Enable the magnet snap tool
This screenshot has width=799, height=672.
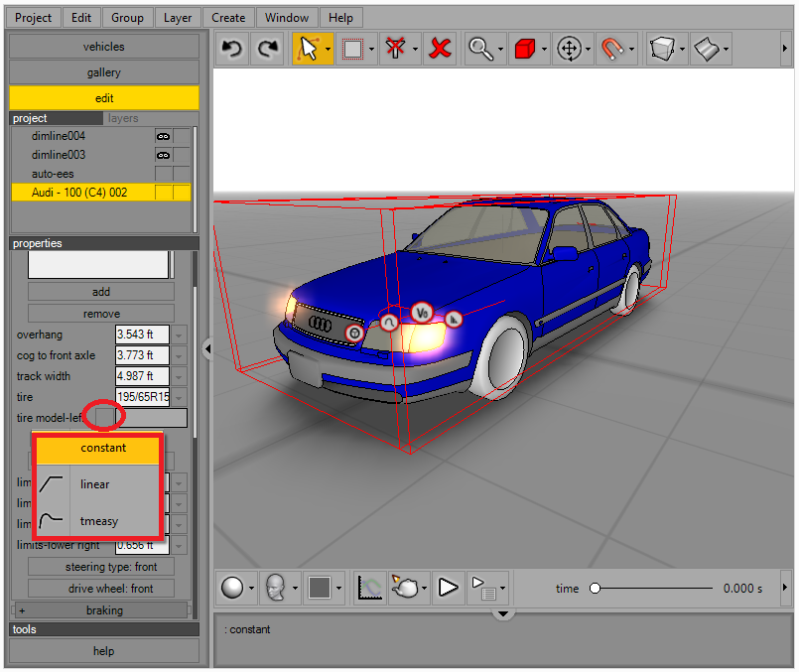point(612,49)
